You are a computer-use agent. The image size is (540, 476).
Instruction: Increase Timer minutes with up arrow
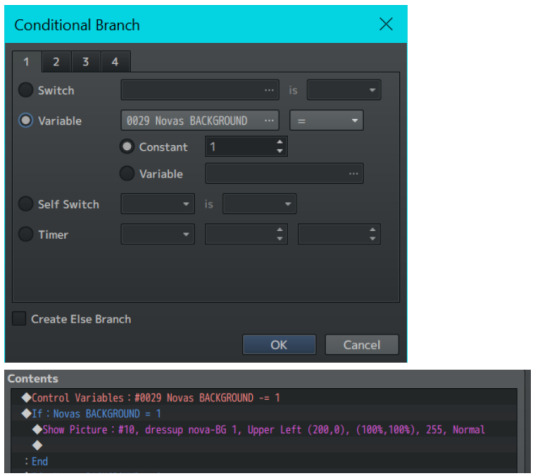point(280,230)
